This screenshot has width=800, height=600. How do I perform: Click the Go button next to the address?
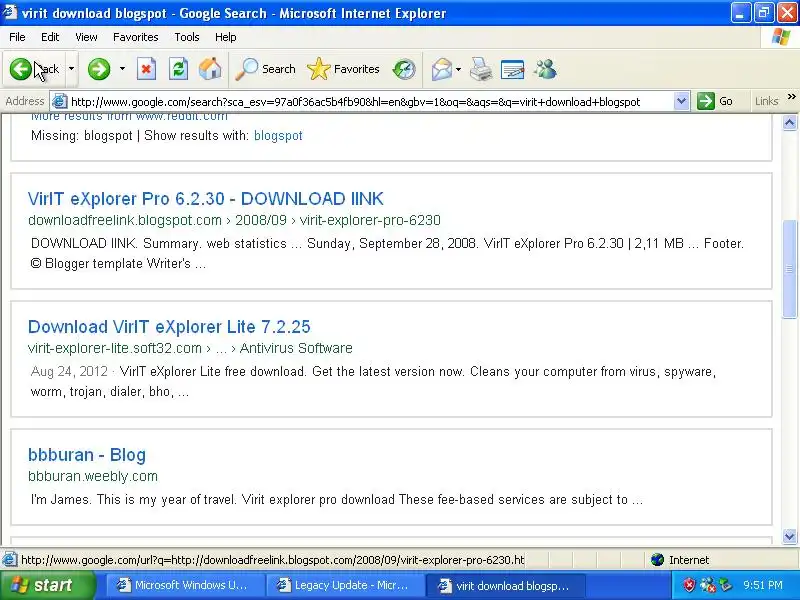tap(715, 101)
